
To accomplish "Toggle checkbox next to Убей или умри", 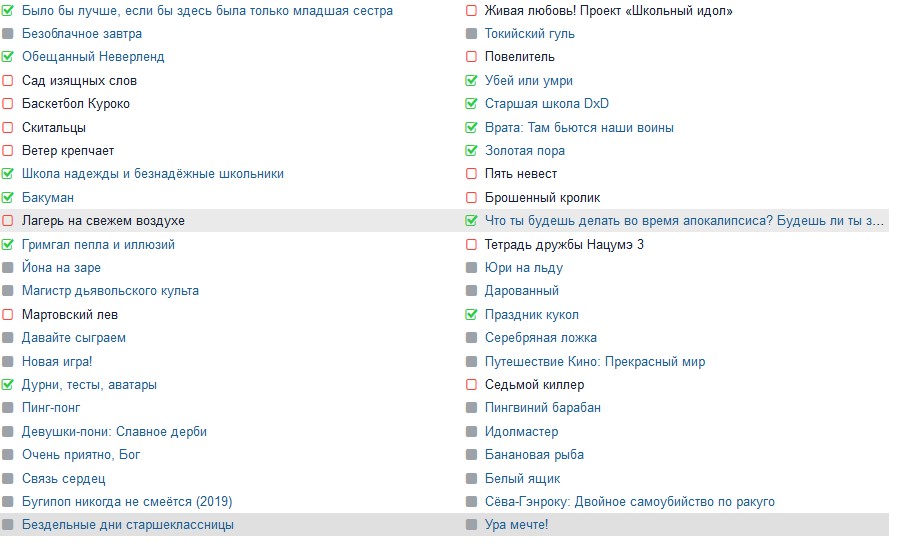I will (471, 81).
